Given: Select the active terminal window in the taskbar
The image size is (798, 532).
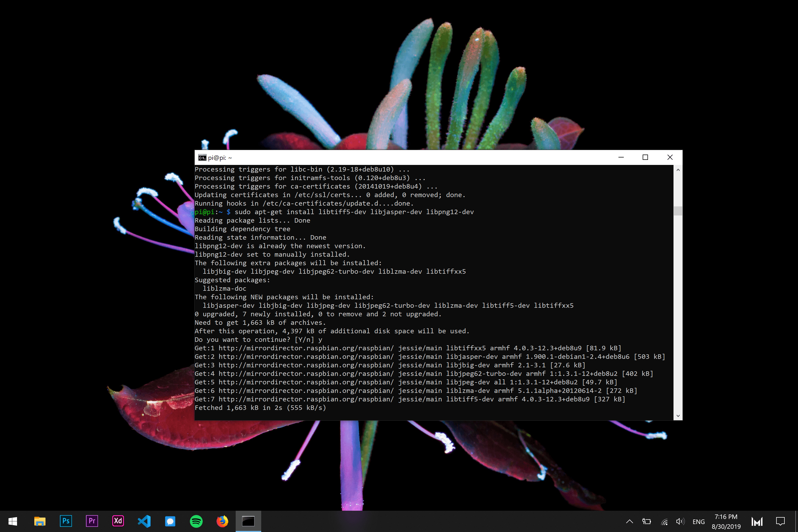Looking at the screenshot, I should (x=248, y=521).
